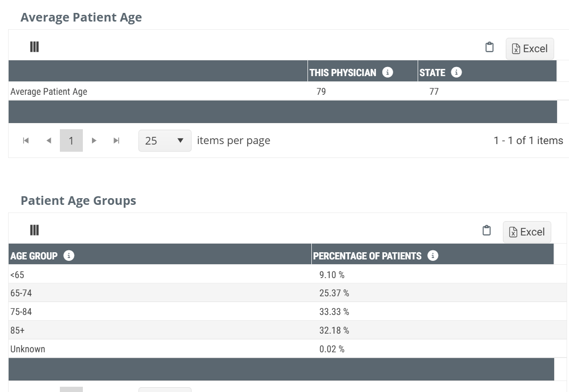Sort by Percentage of Patients column header

[367, 256]
